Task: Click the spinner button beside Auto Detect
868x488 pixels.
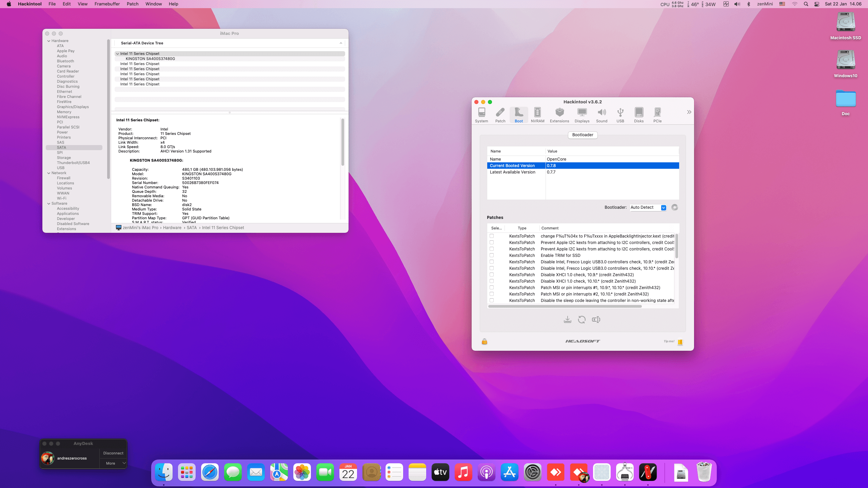Action: 675,207
